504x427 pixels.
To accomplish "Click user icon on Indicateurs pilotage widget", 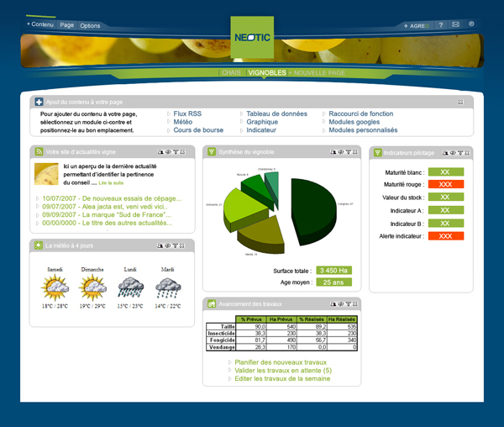I will pyautogui.click(x=445, y=153).
